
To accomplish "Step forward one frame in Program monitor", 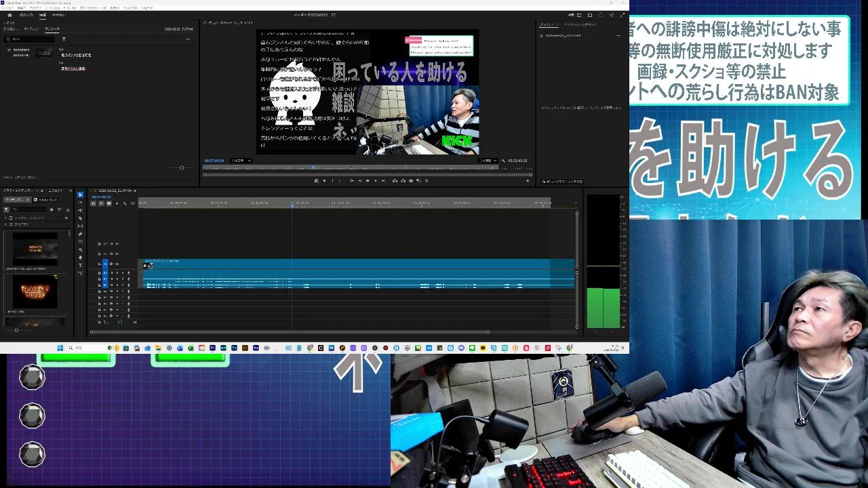I will [384, 181].
